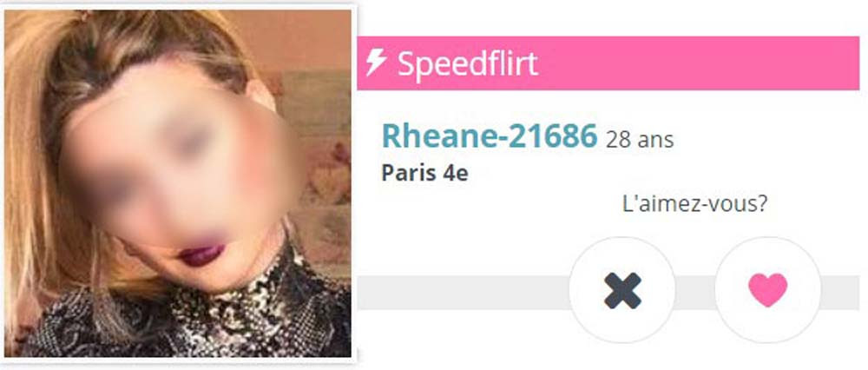Click the Paris 4e location text
The image size is (868, 370).
coord(424,174)
